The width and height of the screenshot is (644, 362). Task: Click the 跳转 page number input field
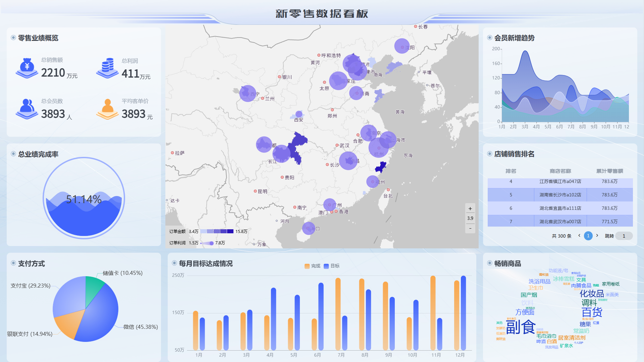tap(624, 236)
